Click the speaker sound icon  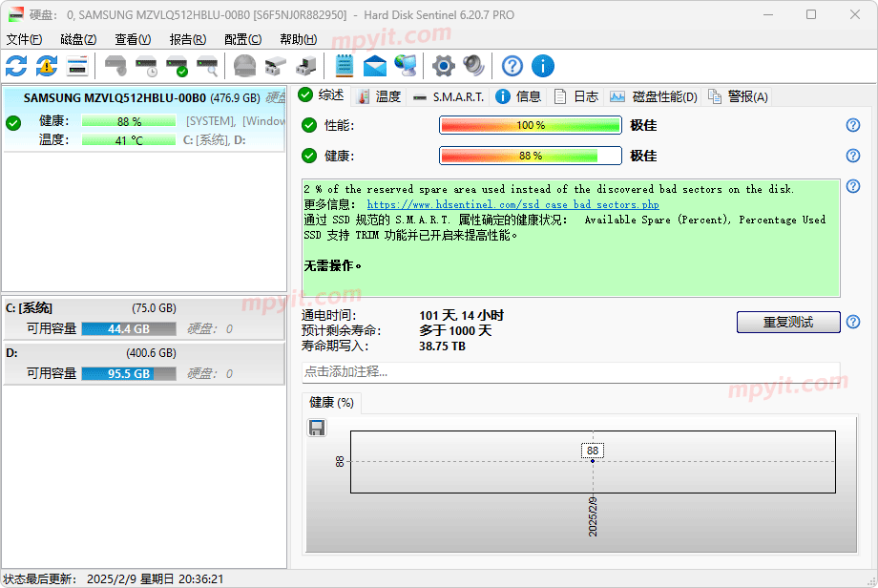[x=473, y=66]
